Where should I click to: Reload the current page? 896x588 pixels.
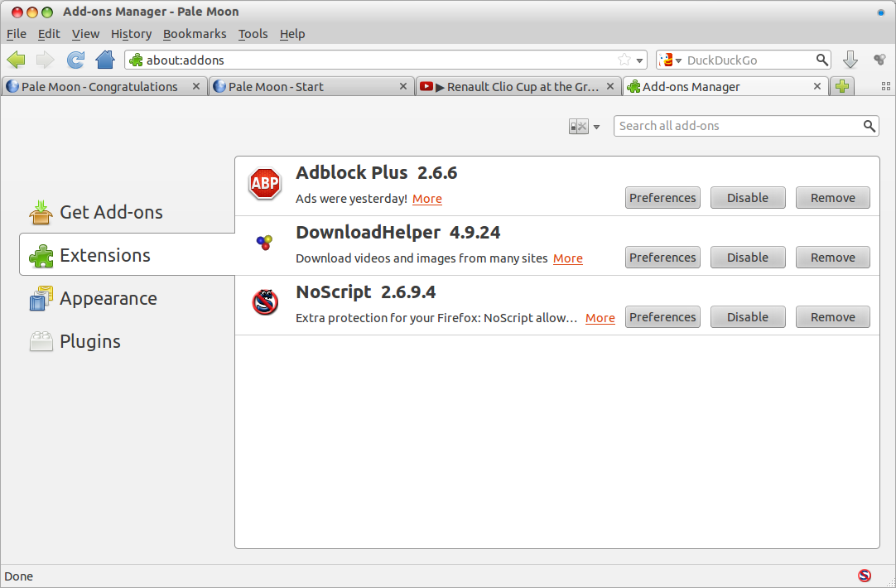tap(75, 60)
